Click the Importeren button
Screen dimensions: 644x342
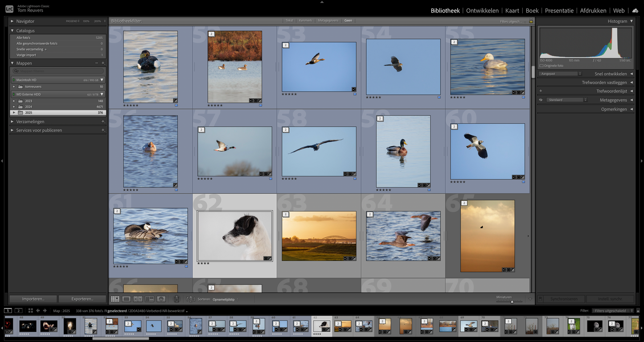tap(33, 299)
